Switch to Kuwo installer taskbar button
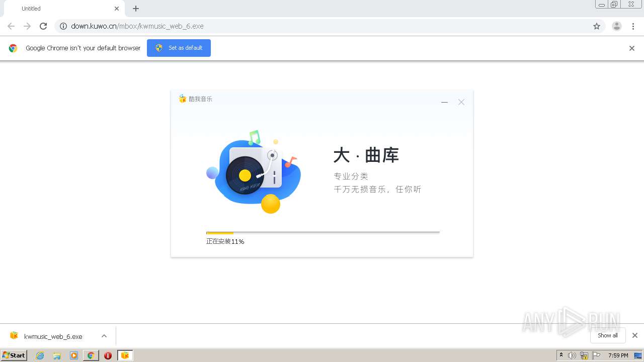Image resolution: width=644 pixels, height=362 pixels. tap(125, 355)
